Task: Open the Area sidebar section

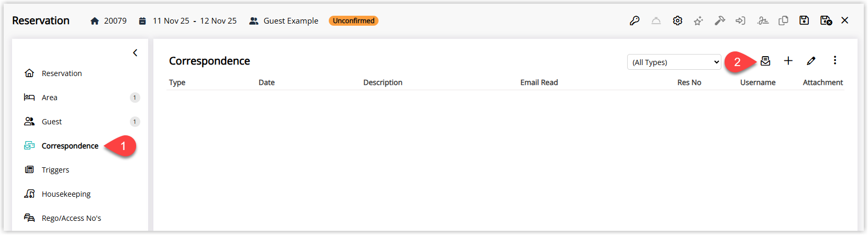Action: click(80, 98)
